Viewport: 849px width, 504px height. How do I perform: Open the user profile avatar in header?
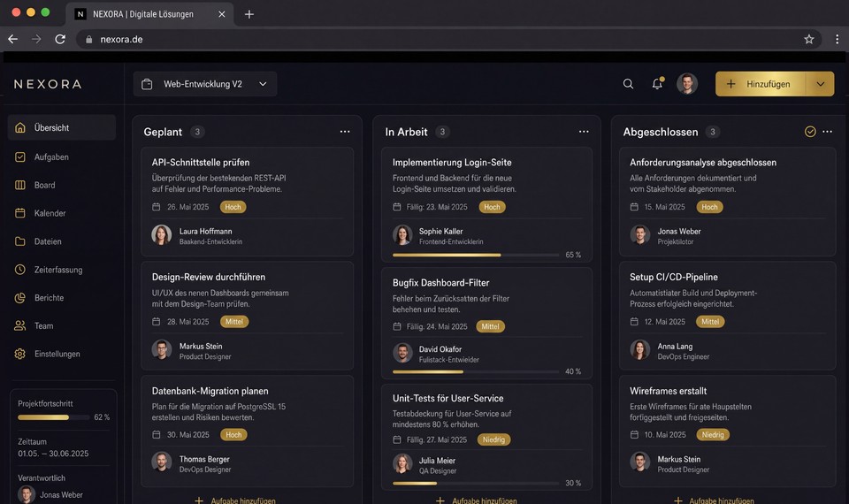click(687, 84)
